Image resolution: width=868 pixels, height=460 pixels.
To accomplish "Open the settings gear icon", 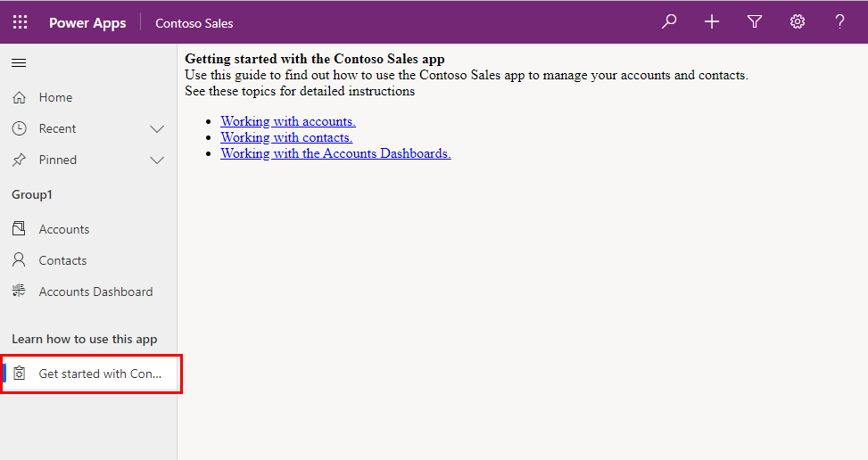I will (798, 22).
